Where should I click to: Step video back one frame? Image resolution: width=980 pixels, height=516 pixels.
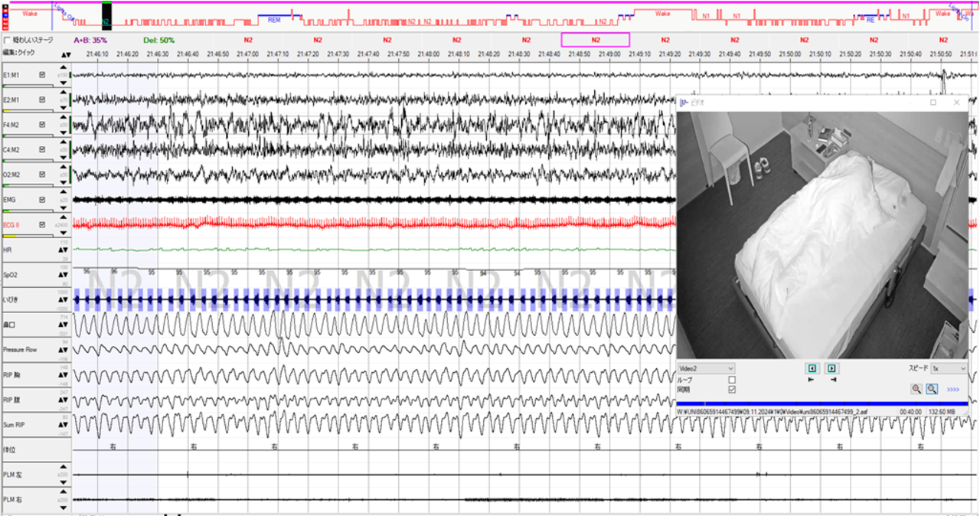tap(813, 368)
